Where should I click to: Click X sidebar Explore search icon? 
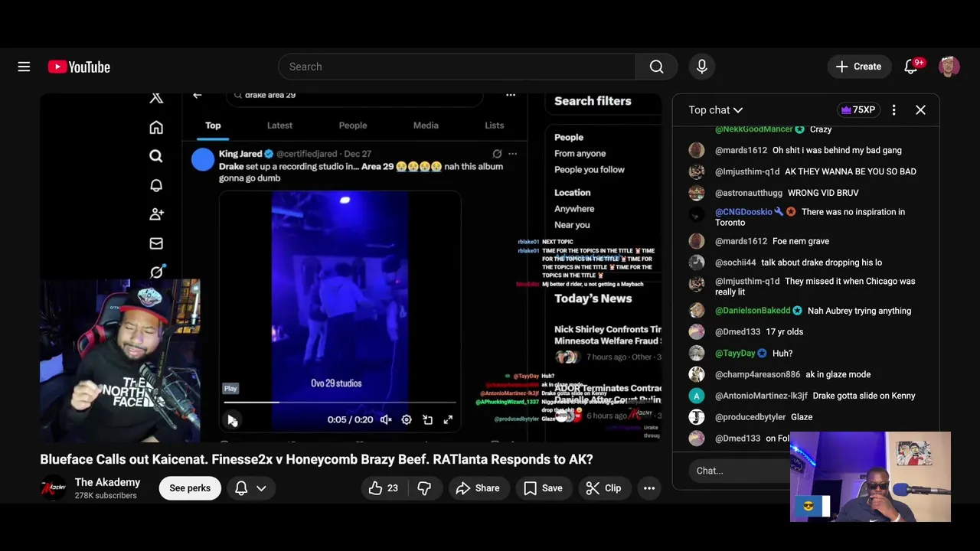(x=156, y=156)
